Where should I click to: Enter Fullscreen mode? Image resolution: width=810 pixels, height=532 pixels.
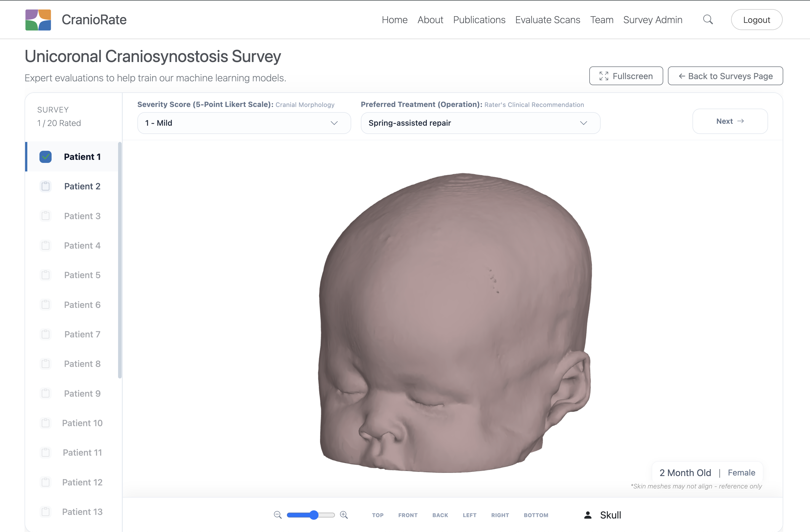[626, 76]
